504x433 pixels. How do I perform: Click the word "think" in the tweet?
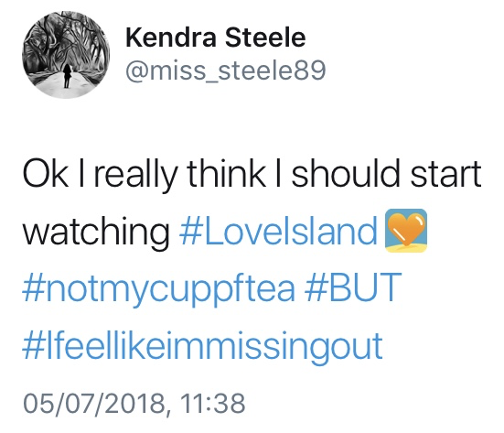227,173
